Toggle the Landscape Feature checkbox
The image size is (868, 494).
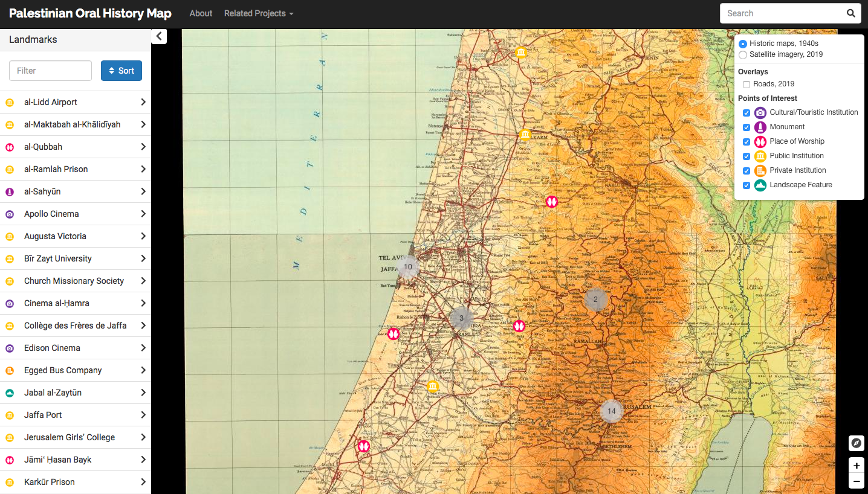747,185
